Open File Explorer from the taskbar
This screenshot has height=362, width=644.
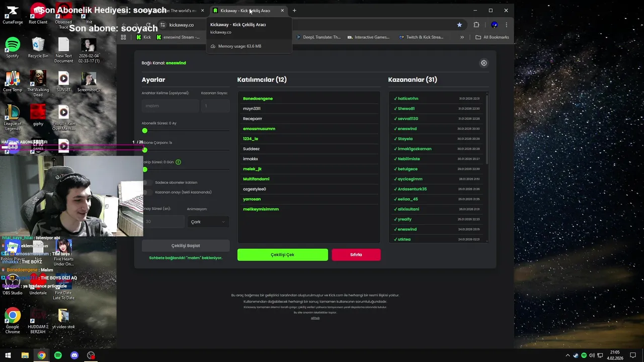[x=25, y=355]
